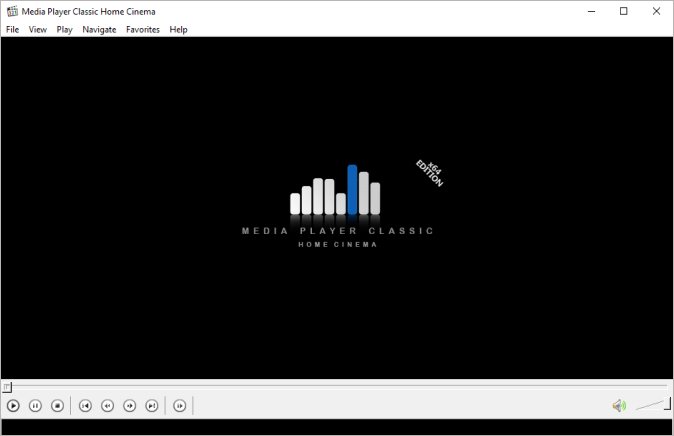The height and width of the screenshot is (436, 674).
Task: Open the Navigate menu
Action: 99,29
